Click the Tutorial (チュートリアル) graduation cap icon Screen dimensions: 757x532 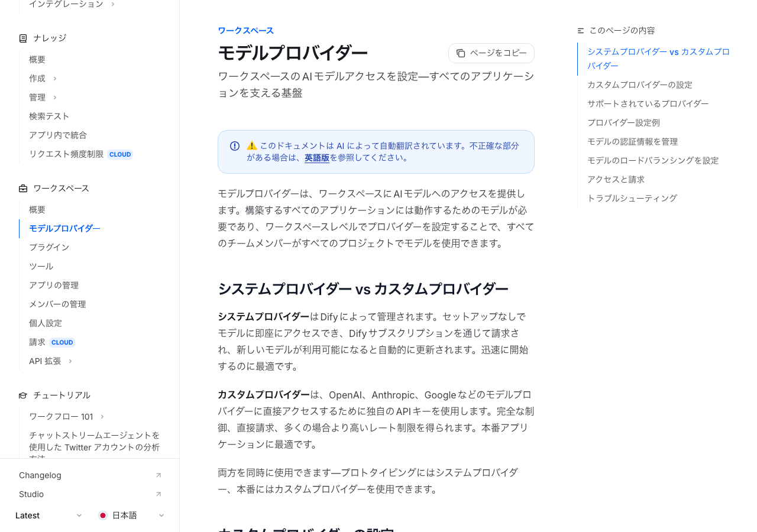[x=23, y=395]
